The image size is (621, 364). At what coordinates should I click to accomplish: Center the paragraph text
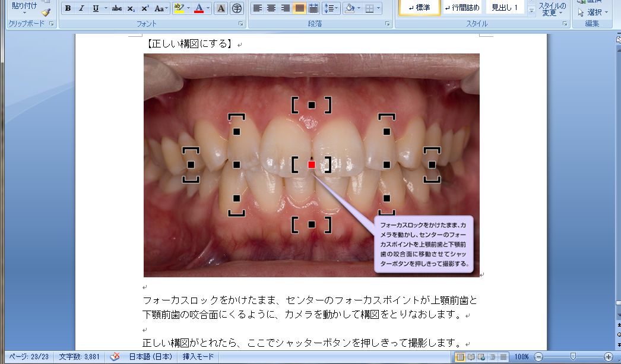coord(271,8)
